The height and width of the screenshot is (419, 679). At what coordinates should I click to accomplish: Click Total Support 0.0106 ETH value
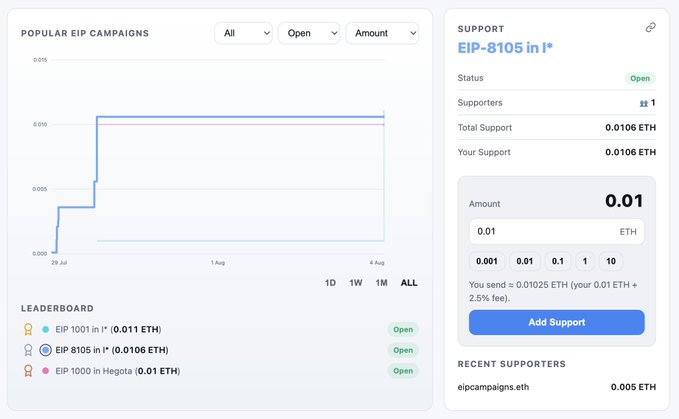tap(630, 128)
